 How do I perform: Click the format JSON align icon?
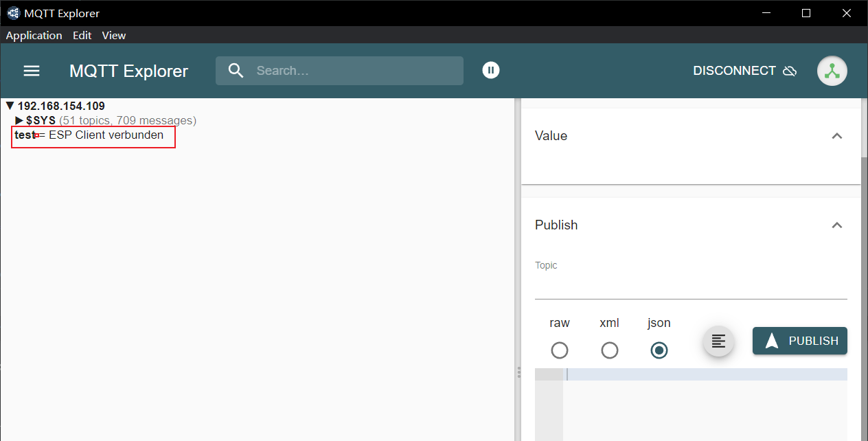tap(718, 341)
